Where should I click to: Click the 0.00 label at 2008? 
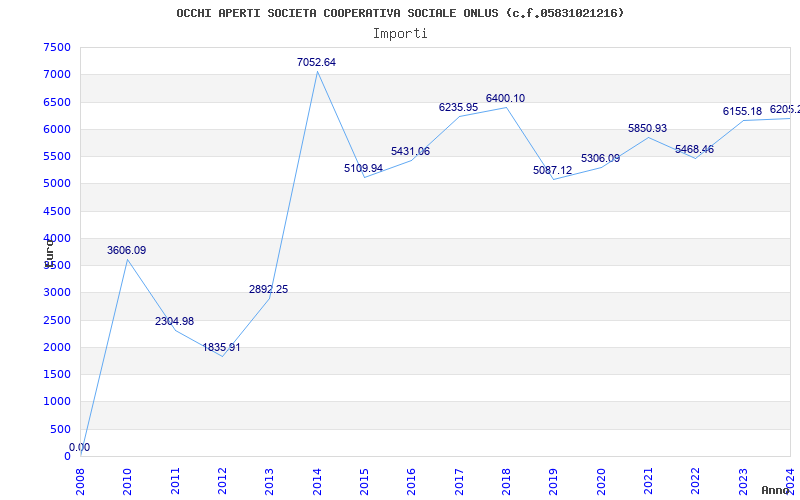pyautogui.click(x=79, y=447)
